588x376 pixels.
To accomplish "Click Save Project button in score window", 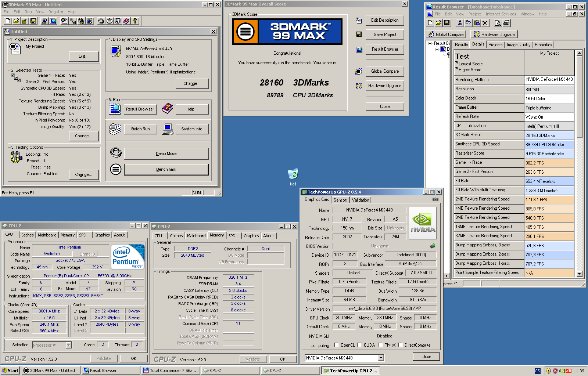I will [384, 35].
